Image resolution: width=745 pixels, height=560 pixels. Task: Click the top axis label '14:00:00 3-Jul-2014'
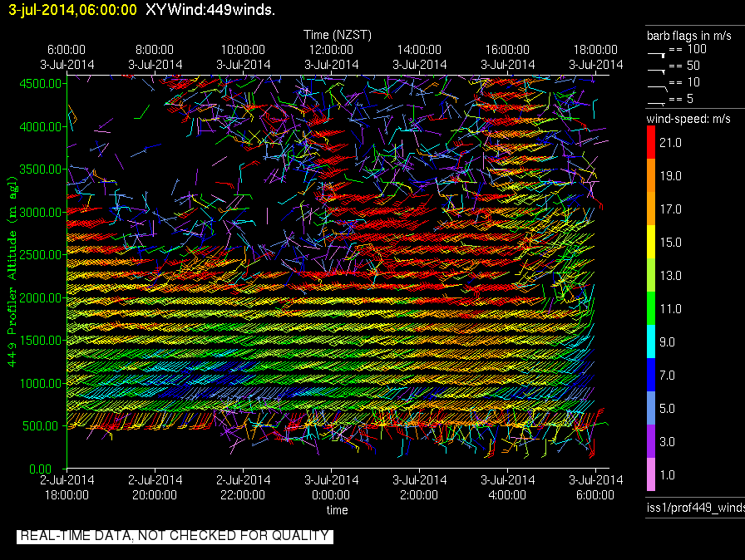(419, 57)
